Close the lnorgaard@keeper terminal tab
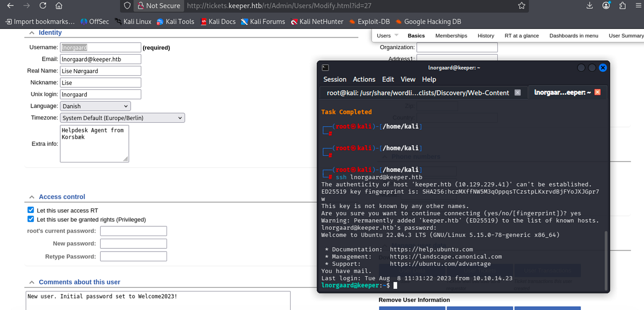This screenshot has height=310, width=644. coord(598,92)
